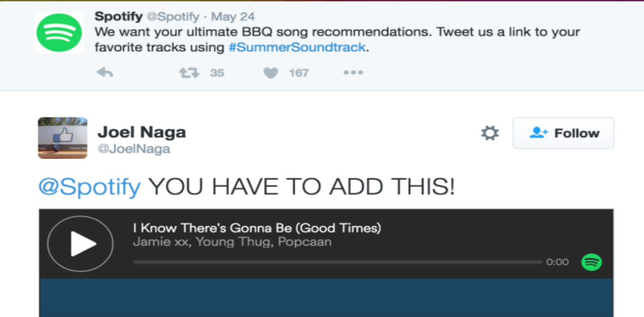Image resolution: width=644 pixels, height=317 pixels.
Task: Click the Spotify logo avatar
Action: coord(59,32)
